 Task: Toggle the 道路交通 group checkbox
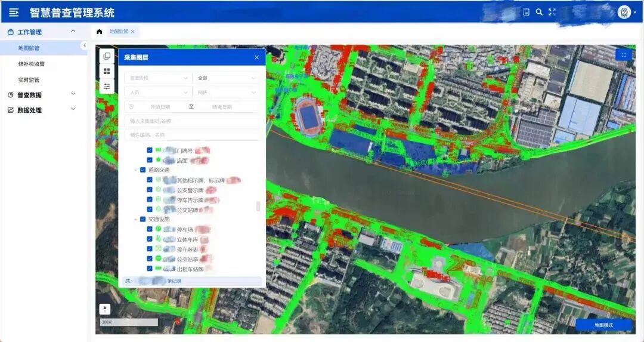coord(143,170)
